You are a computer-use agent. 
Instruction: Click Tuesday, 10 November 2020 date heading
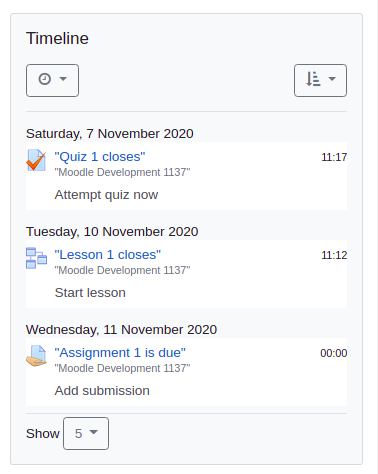pos(112,232)
